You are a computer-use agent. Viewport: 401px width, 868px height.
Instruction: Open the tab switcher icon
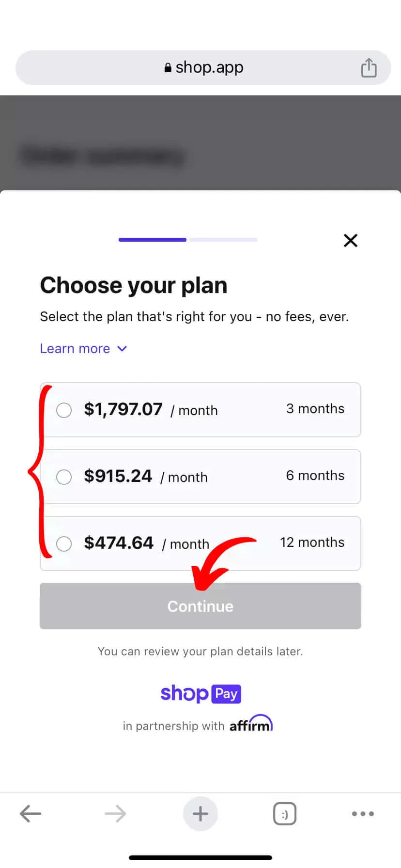tap(285, 814)
